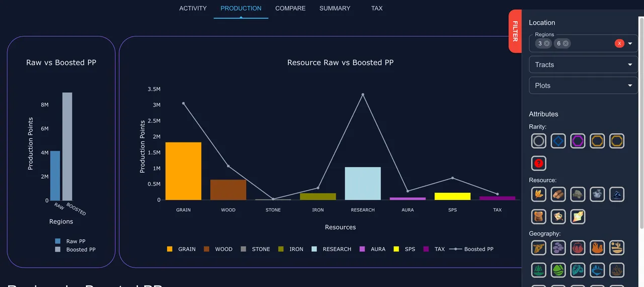Toggle GRAIN series in chart legend
Screen dimensions: 644x287
[182, 249]
